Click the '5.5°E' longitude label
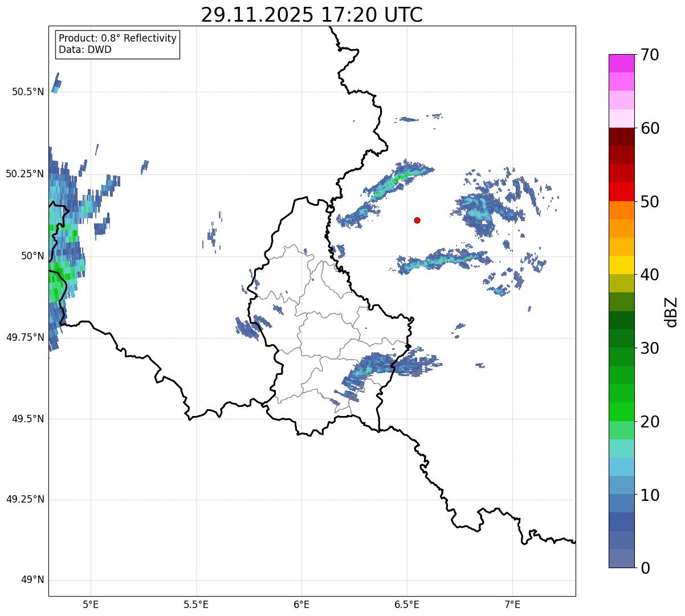 coord(196,604)
